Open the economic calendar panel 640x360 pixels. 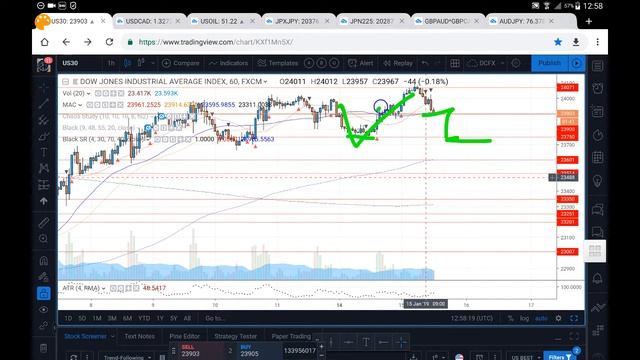click(x=598, y=157)
